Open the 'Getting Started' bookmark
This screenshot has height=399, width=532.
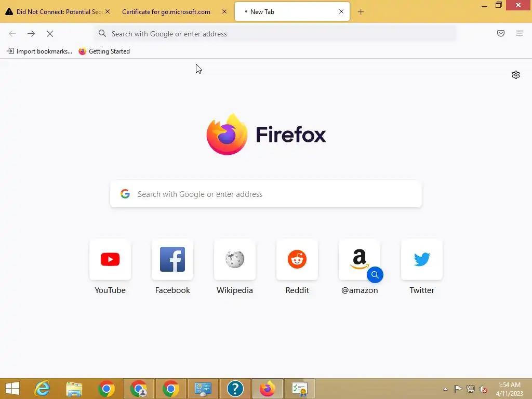[x=104, y=51]
